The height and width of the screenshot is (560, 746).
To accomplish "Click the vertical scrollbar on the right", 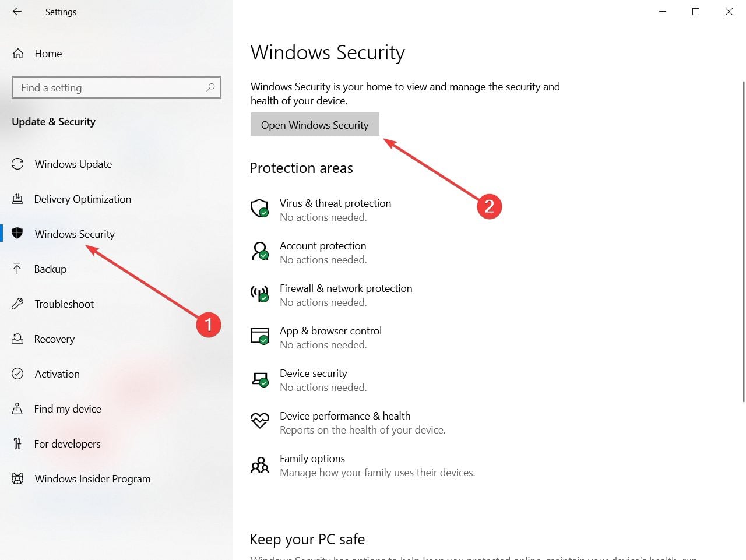I will pos(744,242).
